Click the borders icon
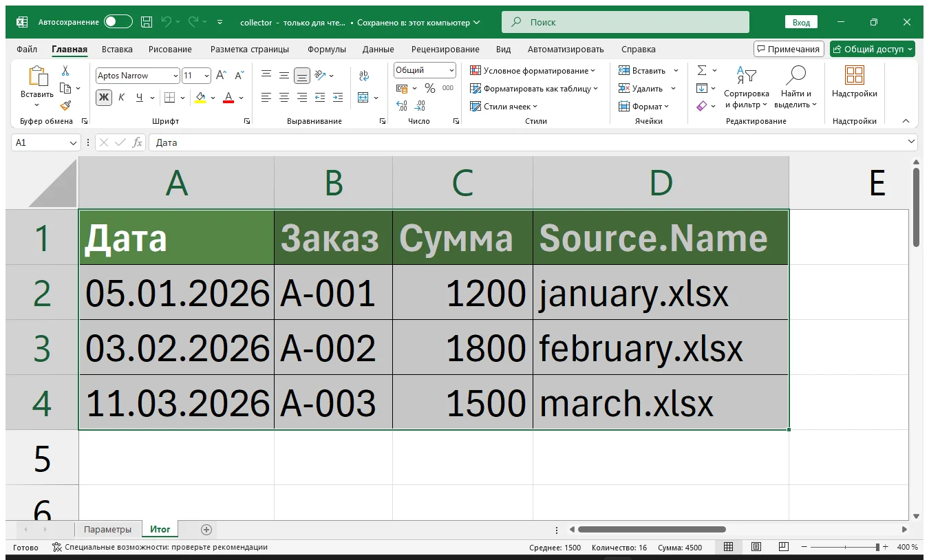 [x=170, y=98]
